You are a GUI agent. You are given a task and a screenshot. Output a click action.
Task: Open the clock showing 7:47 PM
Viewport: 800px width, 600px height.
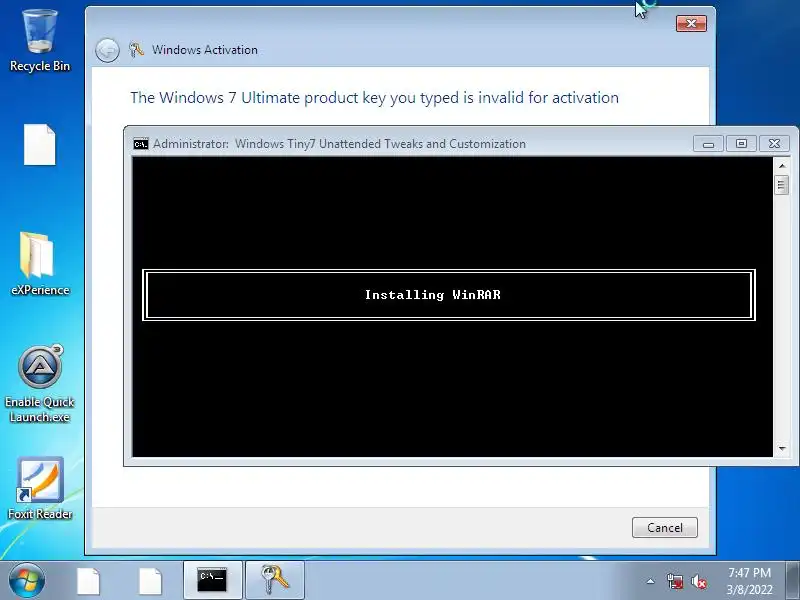(x=749, y=581)
